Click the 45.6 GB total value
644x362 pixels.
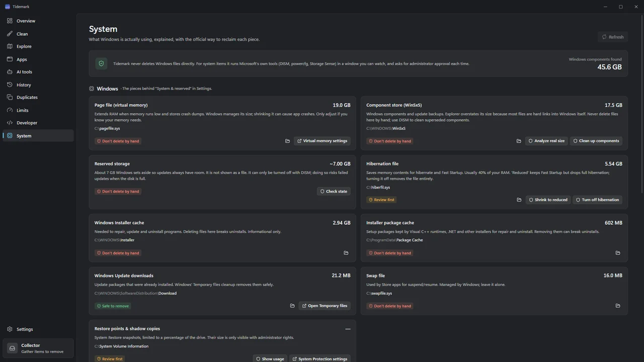pyautogui.click(x=609, y=67)
